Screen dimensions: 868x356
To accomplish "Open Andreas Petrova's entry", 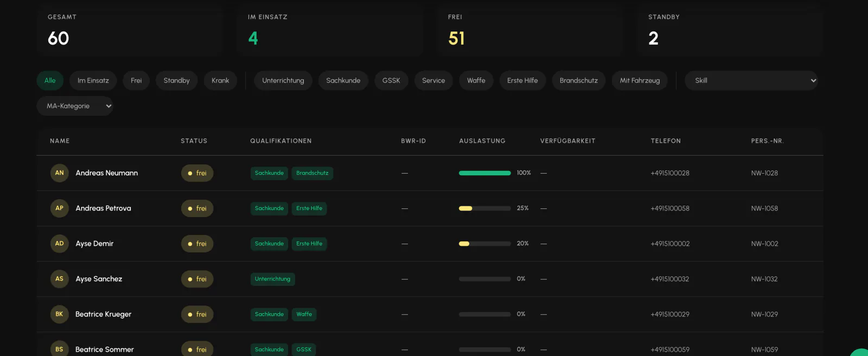I will click(x=104, y=208).
